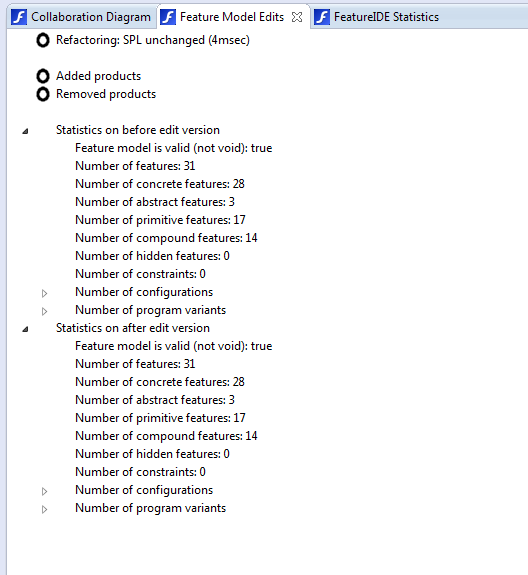
Task: Select the after-edit Number of primitive features: 17
Action: pos(160,418)
